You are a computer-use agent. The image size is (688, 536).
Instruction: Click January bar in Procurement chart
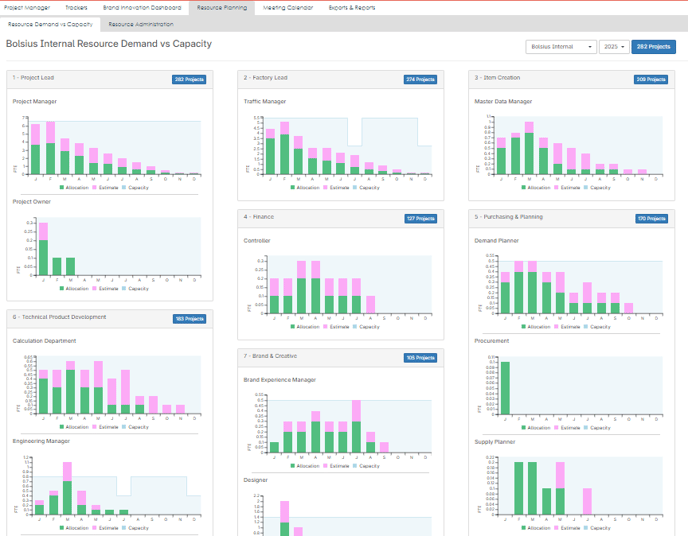click(505, 388)
